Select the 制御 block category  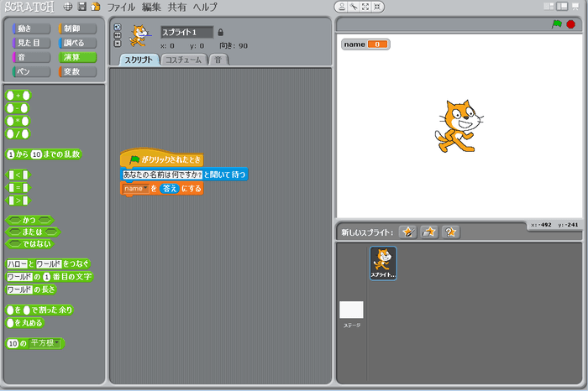(x=77, y=29)
